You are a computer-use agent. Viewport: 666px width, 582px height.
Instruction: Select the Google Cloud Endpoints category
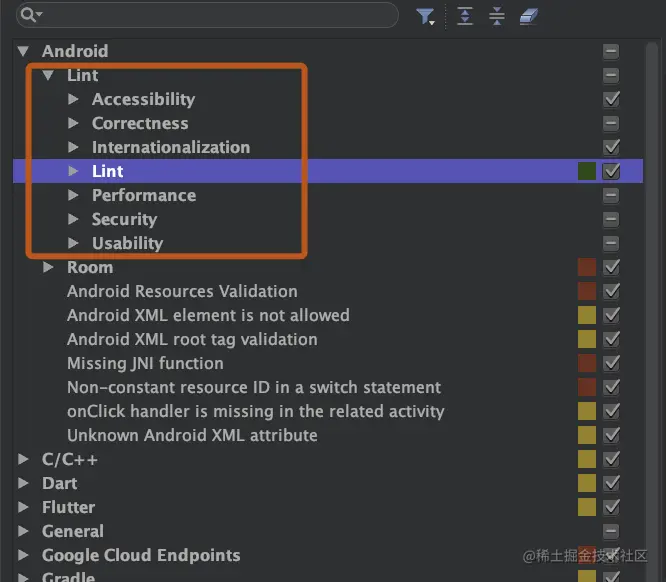coord(141,555)
